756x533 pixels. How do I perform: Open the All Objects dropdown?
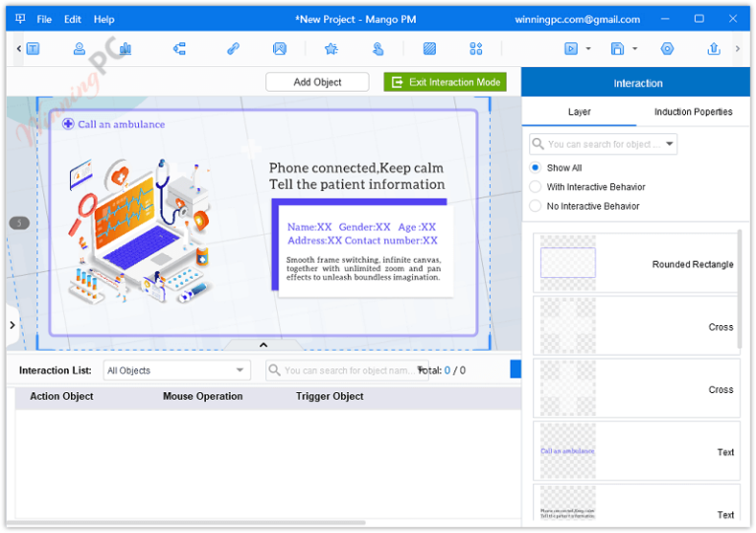click(x=176, y=370)
